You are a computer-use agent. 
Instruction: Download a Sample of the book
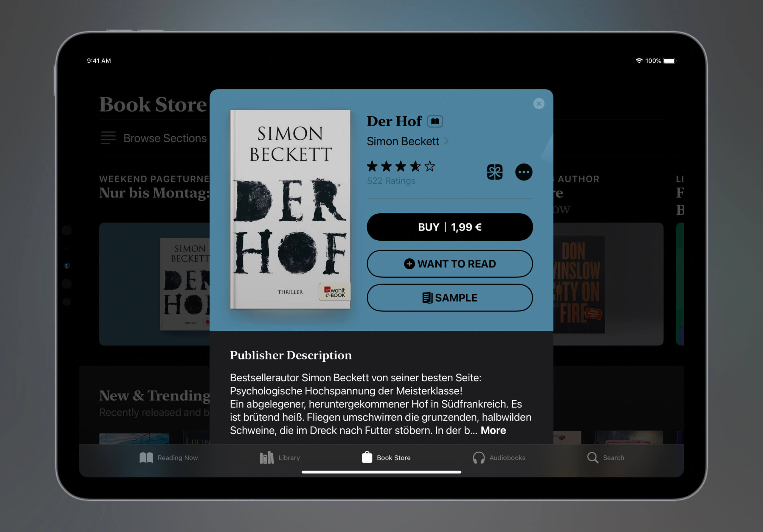point(450,298)
